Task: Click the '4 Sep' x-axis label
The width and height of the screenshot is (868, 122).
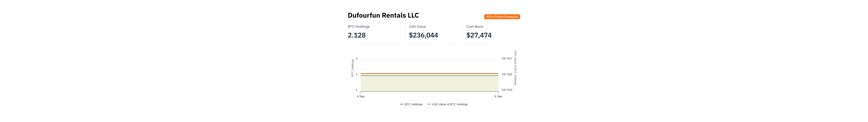Action: (361, 96)
